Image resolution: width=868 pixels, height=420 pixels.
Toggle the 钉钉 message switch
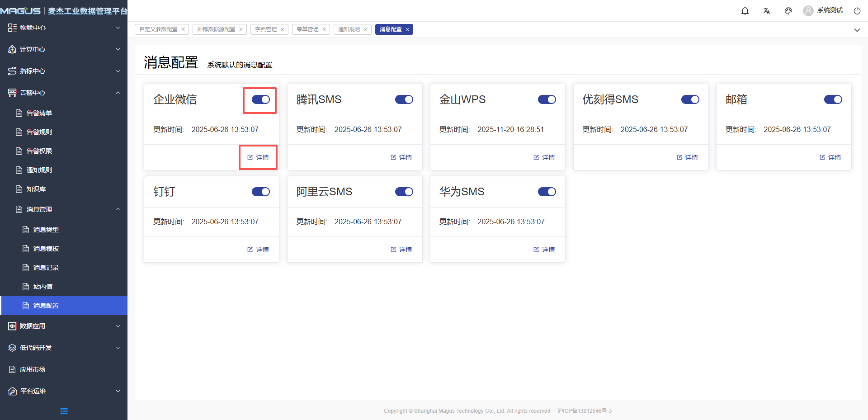tap(260, 192)
